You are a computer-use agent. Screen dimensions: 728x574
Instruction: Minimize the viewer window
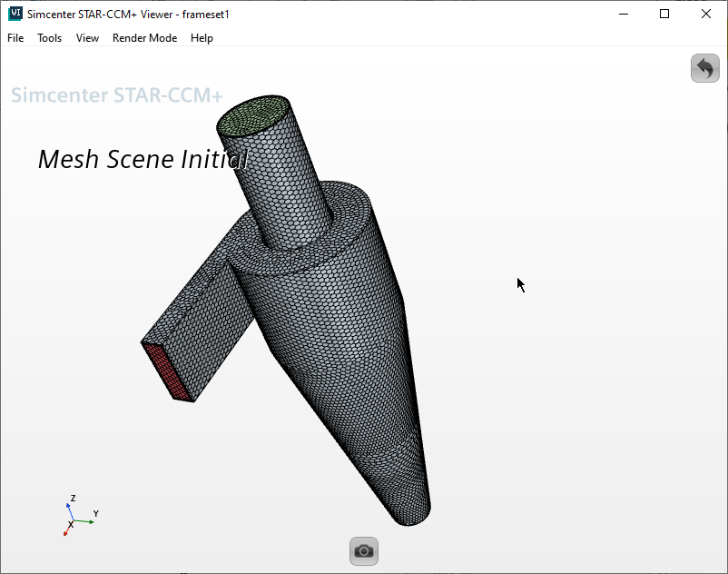coord(623,14)
